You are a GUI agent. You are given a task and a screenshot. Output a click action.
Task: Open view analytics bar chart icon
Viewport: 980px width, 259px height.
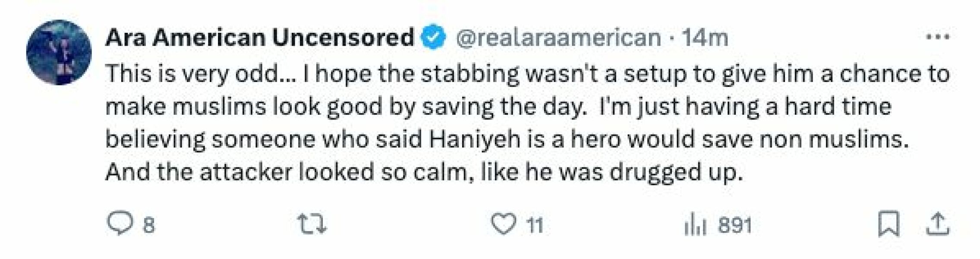tap(694, 225)
